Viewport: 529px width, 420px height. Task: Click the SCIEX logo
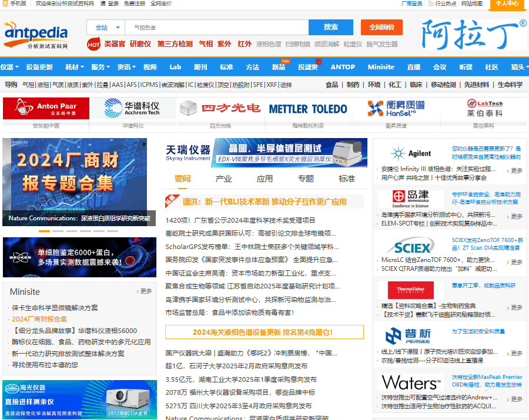point(411,246)
